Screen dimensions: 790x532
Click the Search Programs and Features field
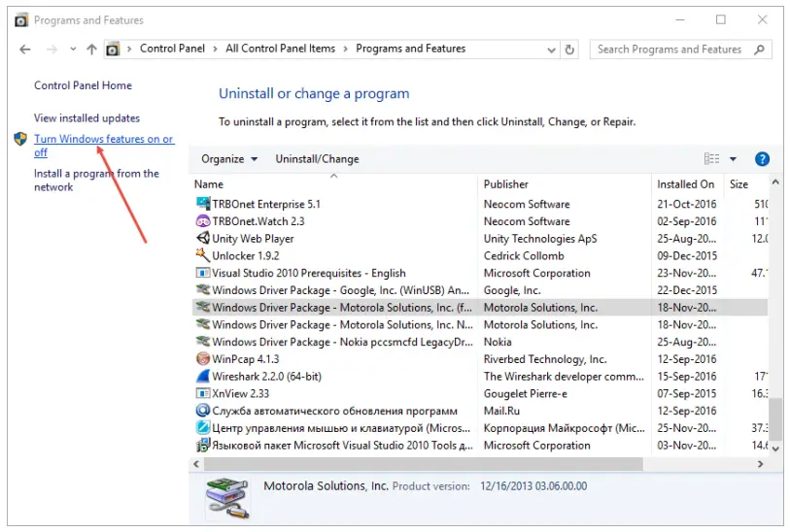(670, 50)
